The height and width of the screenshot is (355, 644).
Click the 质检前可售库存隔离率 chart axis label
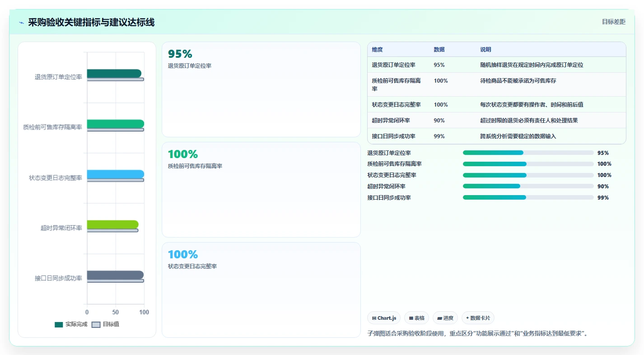(x=52, y=127)
